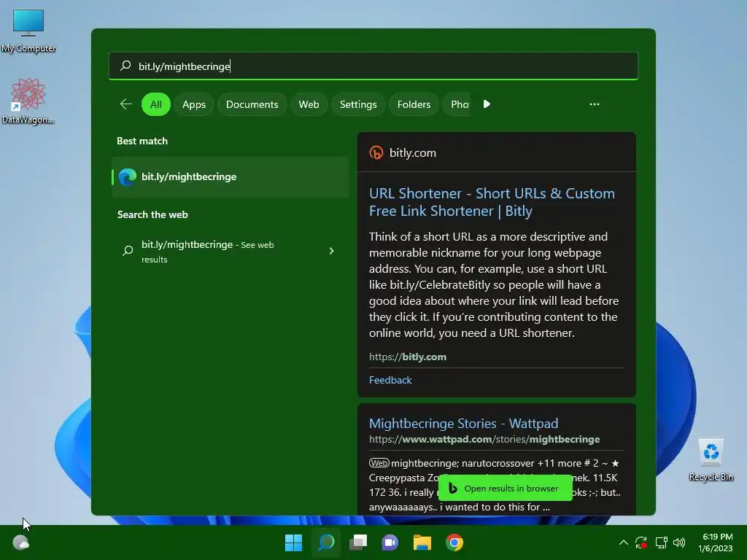This screenshot has height=560, width=747.
Task: Click the search magnifier icon in search box
Action: [x=125, y=66]
